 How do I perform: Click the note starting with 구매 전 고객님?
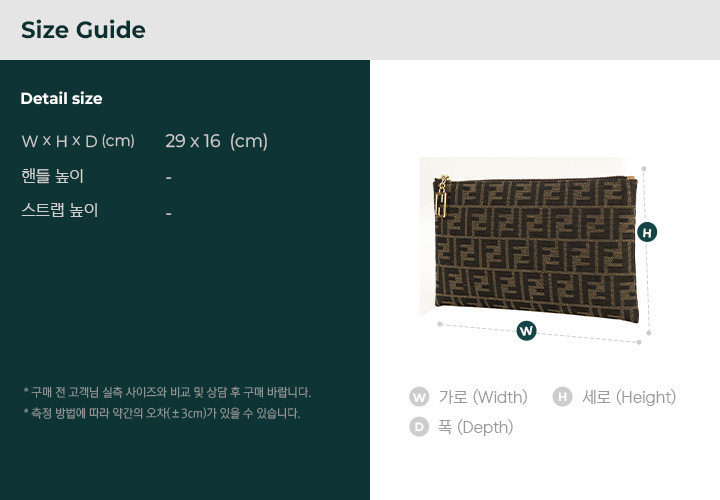coord(166,392)
